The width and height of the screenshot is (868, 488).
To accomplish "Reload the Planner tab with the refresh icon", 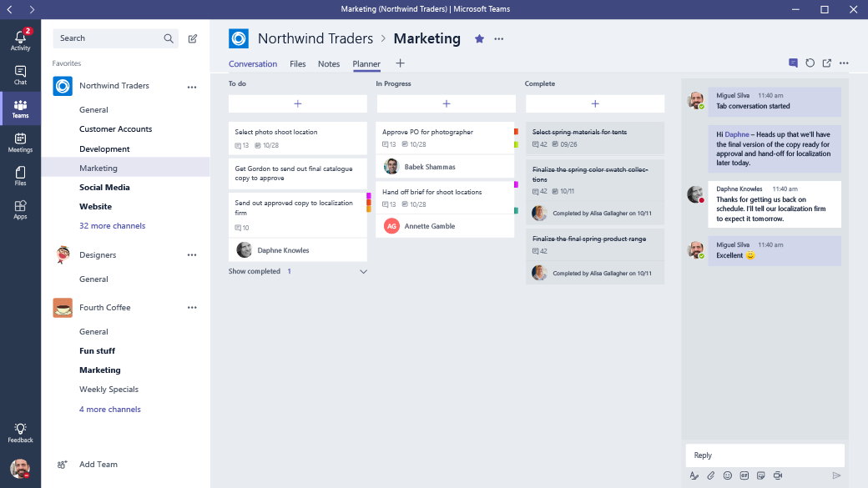I will coord(810,63).
